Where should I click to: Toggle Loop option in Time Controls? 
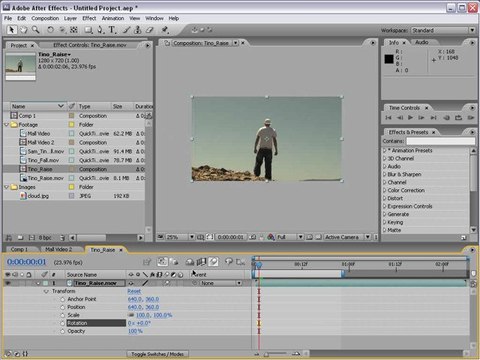click(x=458, y=117)
